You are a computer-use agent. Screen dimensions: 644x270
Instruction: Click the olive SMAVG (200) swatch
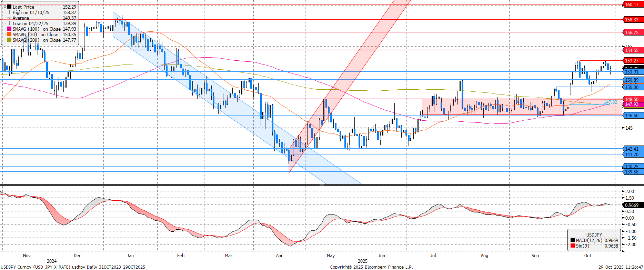tap(9, 40)
